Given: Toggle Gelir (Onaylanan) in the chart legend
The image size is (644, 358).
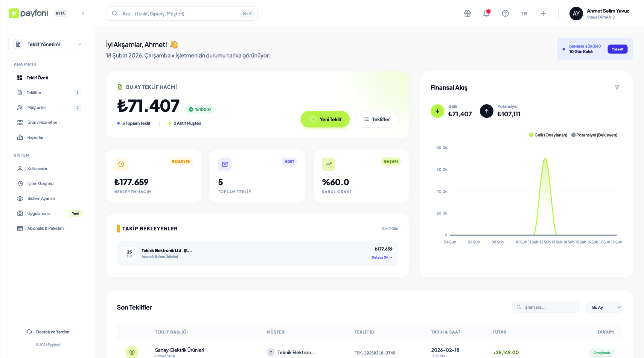Looking at the screenshot, I should (x=548, y=134).
